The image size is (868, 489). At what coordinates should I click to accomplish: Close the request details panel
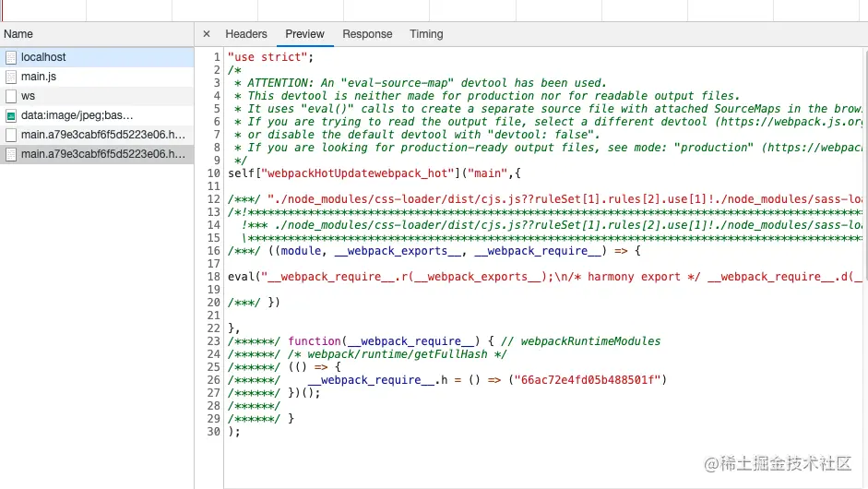[207, 34]
